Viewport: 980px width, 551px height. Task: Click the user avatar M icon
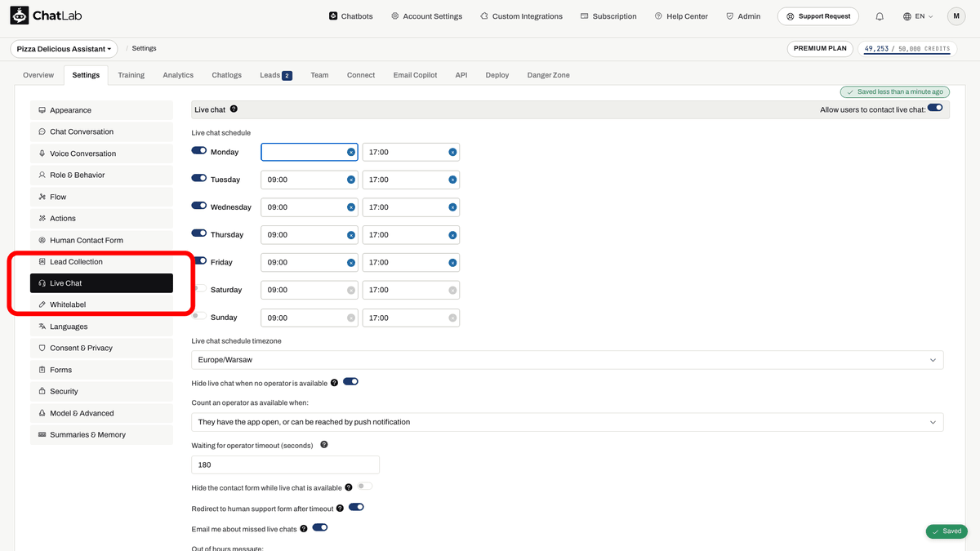pyautogui.click(x=956, y=16)
